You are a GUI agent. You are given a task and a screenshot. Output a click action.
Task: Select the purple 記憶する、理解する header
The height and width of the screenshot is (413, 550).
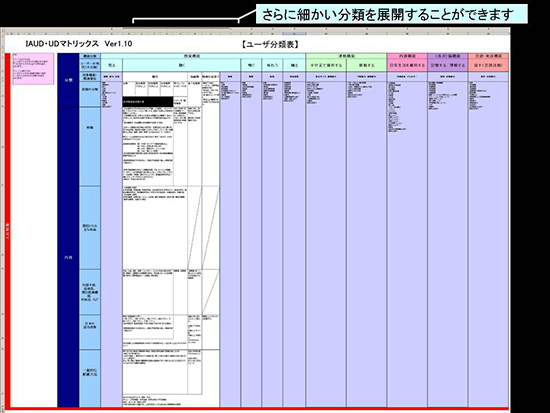click(448, 65)
